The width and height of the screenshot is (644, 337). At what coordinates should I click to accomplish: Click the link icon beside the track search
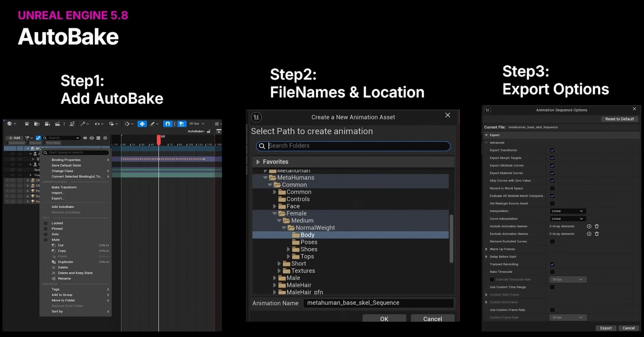click(x=38, y=138)
